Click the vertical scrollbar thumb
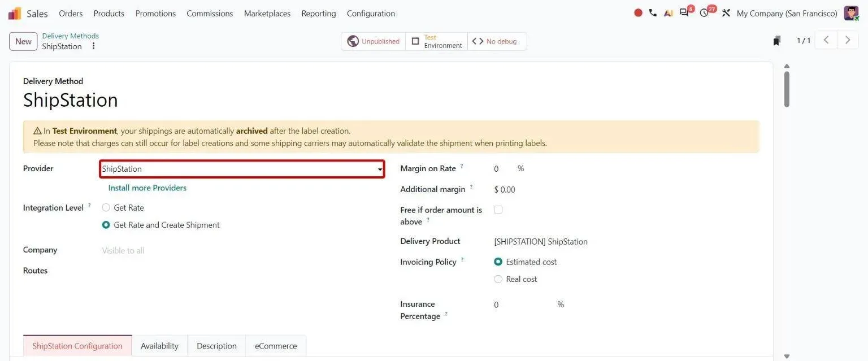Viewport: 868px width, 361px height. 787,89
